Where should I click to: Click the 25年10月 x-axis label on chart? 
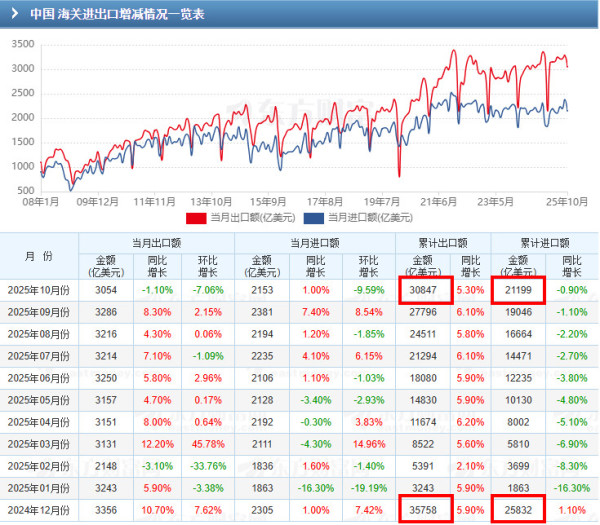pos(565,200)
